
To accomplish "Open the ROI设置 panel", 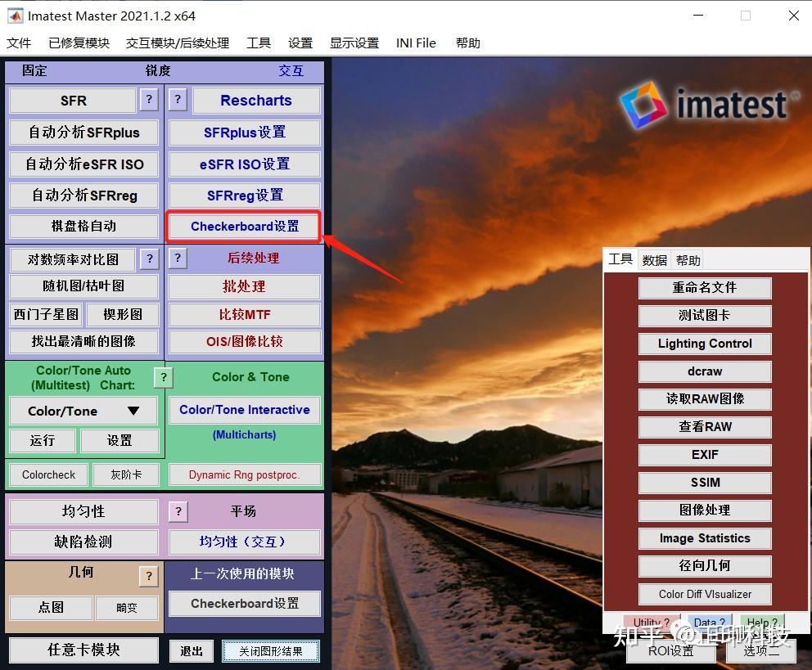I will tap(671, 652).
